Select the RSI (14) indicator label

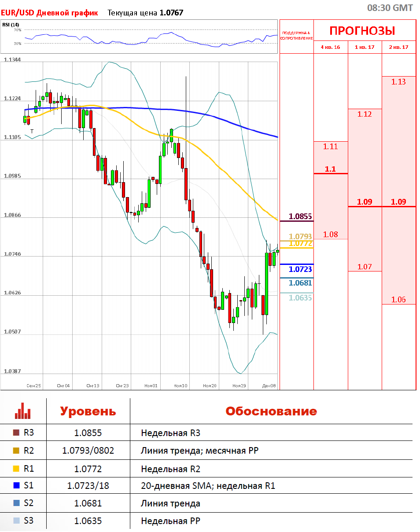(x=11, y=25)
